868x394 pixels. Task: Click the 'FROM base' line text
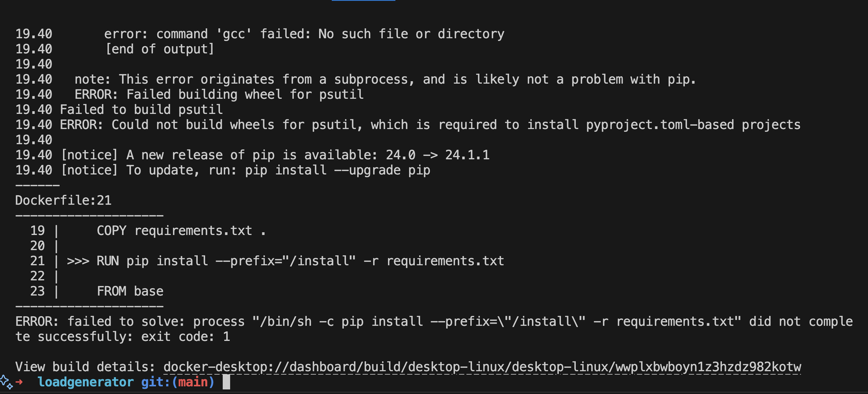click(x=130, y=291)
